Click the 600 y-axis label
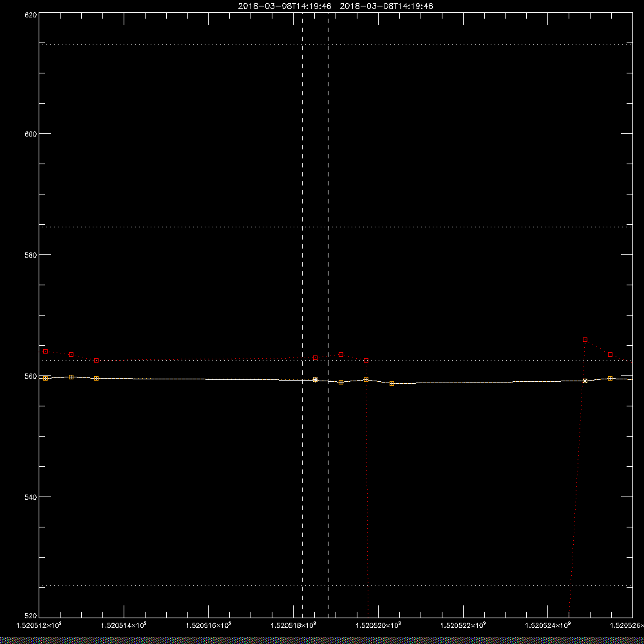This screenshot has width=644, height=644. click(31, 134)
